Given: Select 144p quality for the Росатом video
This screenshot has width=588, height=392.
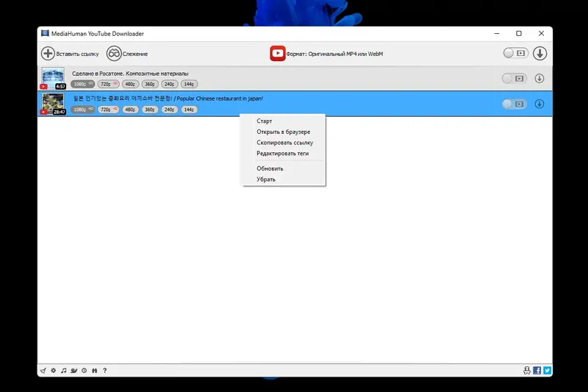Looking at the screenshot, I should pyautogui.click(x=189, y=84).
